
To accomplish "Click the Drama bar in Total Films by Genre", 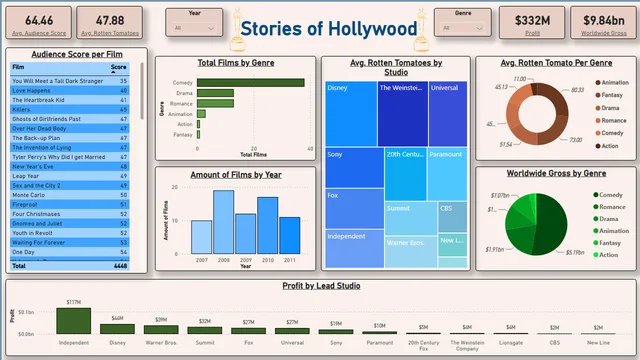I will [215, 93].
